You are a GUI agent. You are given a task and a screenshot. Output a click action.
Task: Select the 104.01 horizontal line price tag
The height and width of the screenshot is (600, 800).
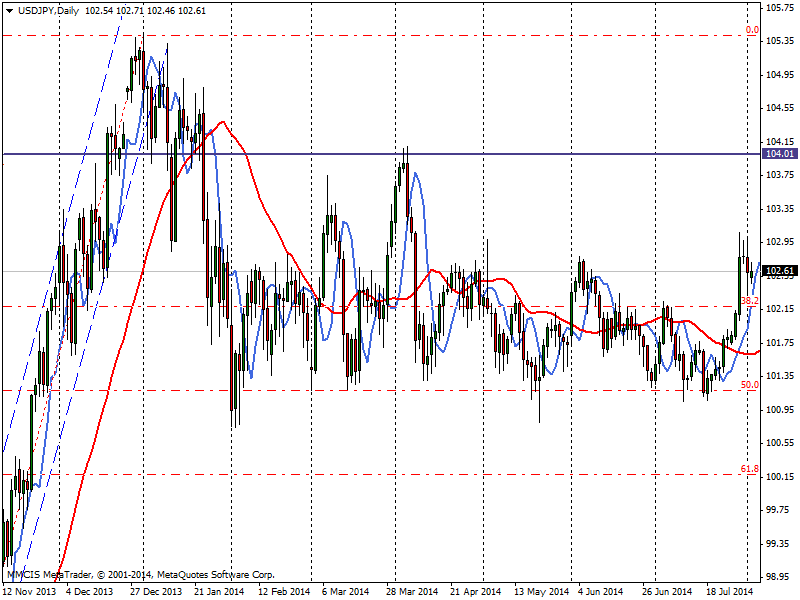pyautogui.click(x=780, y=154)
